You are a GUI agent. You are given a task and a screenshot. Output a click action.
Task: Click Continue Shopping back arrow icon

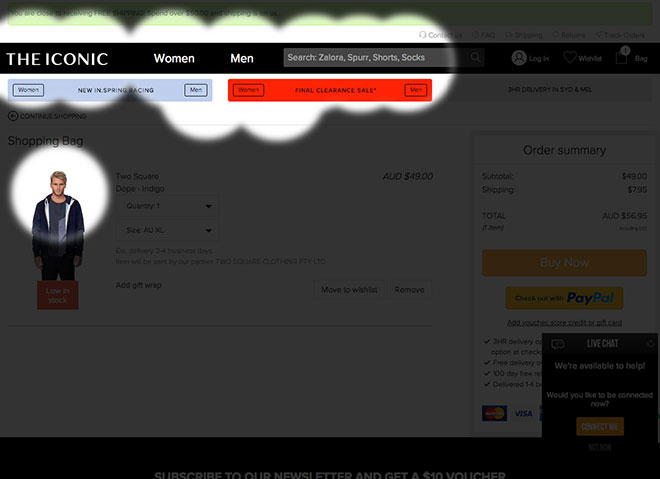click(13, 116)
